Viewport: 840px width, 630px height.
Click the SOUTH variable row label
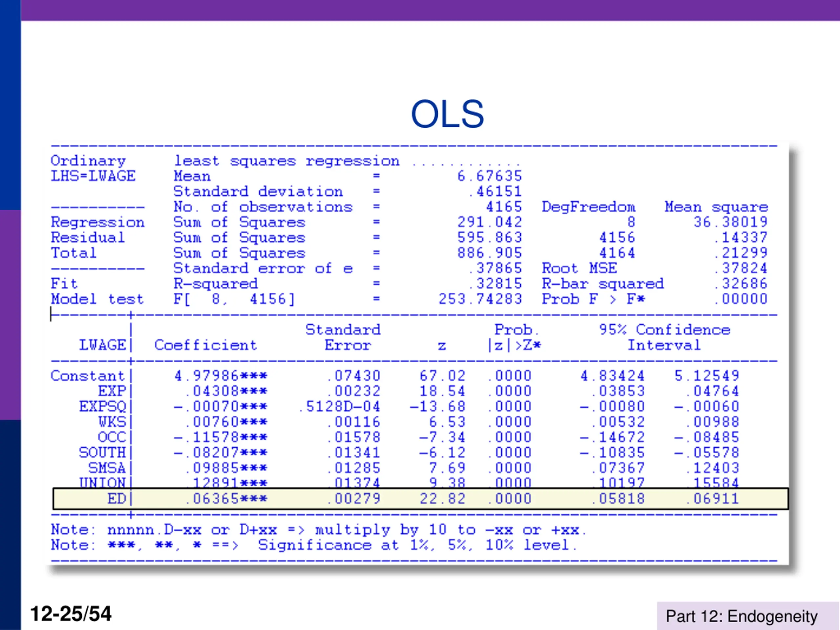(102, 453)
